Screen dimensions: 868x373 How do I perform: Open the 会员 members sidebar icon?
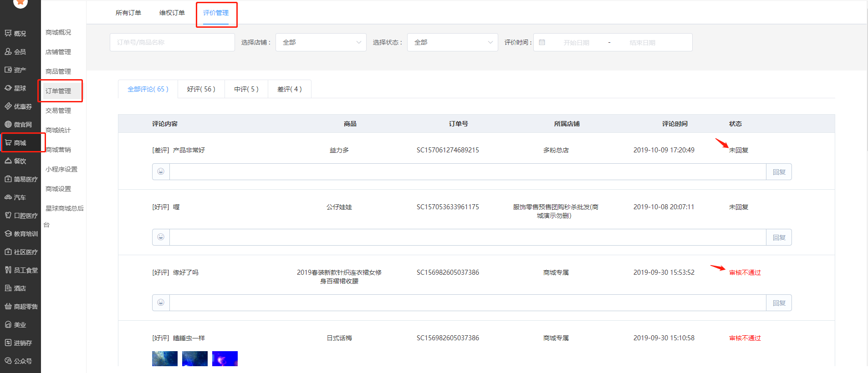(x=8, y=51)
